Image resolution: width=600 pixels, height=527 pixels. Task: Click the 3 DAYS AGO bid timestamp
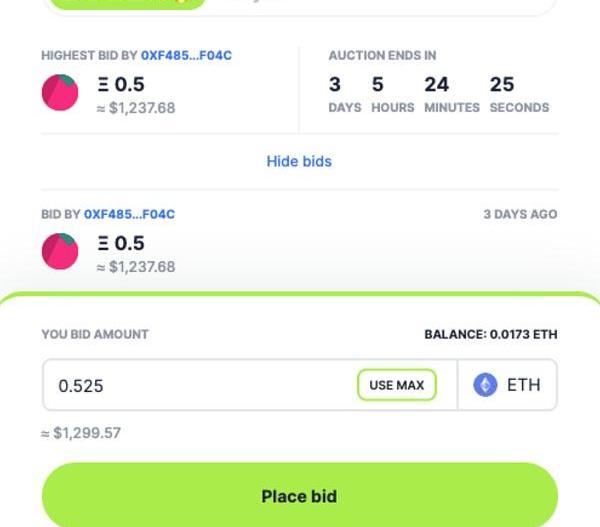[520, 214]
